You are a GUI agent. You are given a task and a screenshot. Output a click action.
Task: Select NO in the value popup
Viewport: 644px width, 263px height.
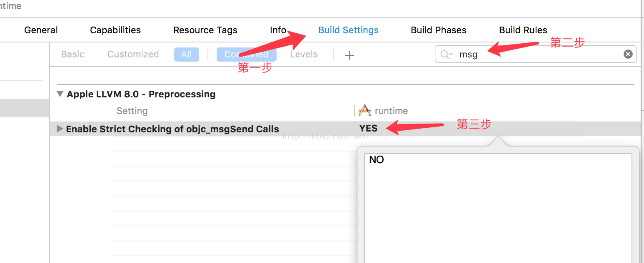tap(377, 160)
